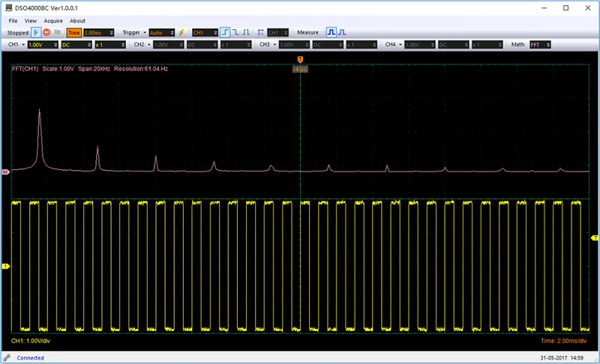Open CH3 DC coupling dropdown

[x=328, y=45]
